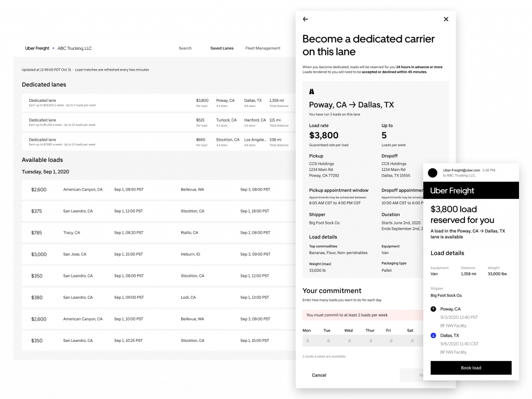Click the Wed loads input field
532x399 pixels.
(x=350, y=341)
